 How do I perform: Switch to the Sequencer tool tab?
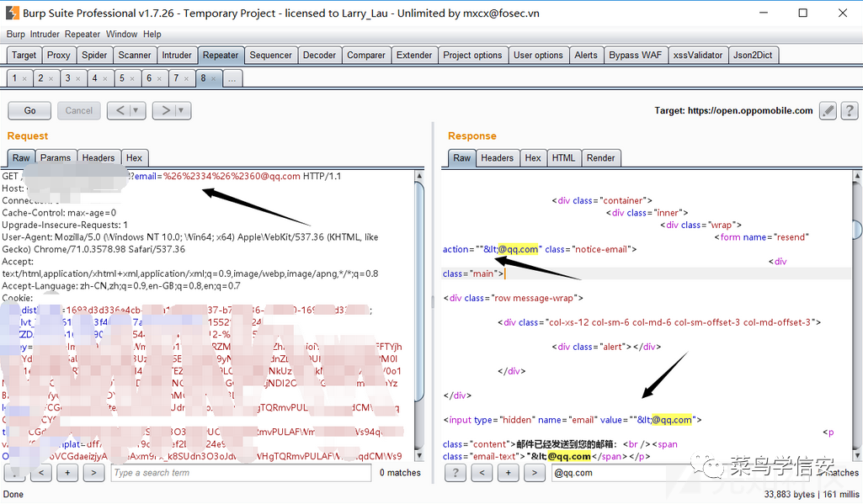point(270,55)
